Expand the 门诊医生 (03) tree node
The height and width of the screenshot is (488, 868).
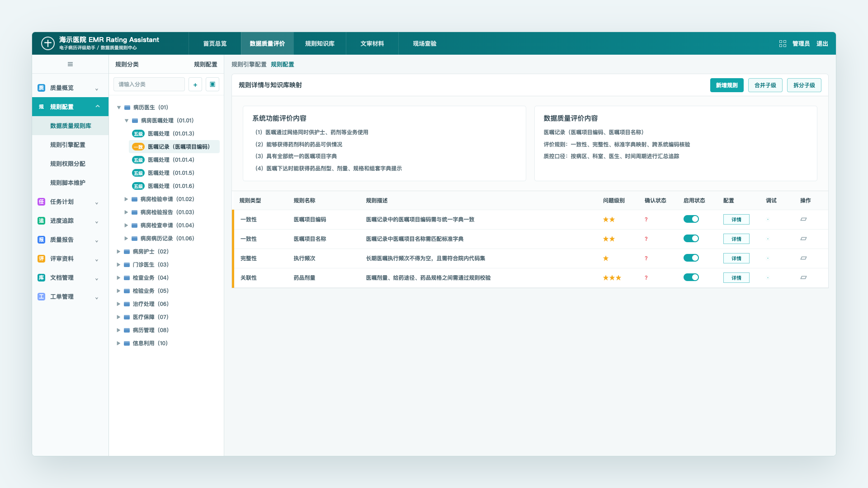(x=118, y=265)
